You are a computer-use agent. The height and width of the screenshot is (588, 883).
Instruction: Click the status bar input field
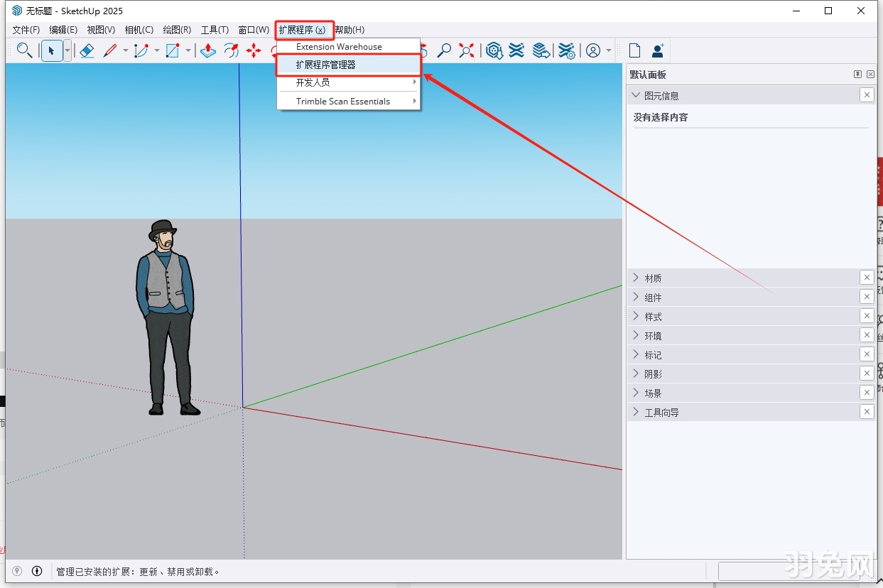click(x=789, y=571)
